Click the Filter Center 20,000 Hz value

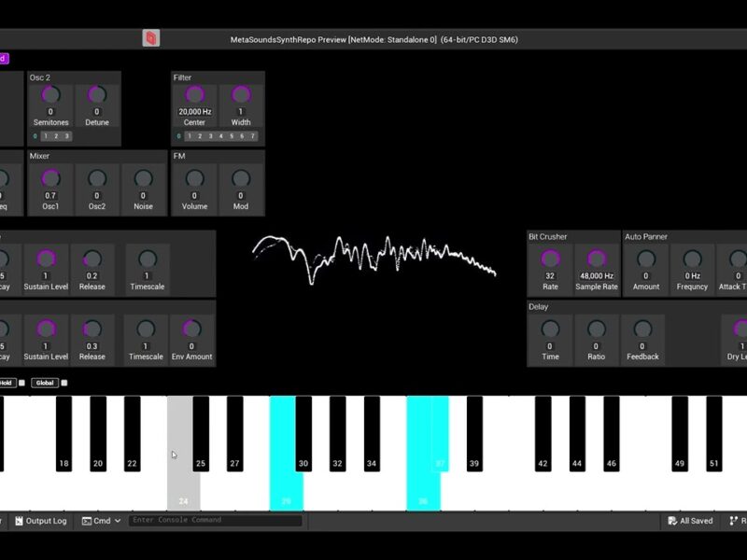(x=195, y=112)
